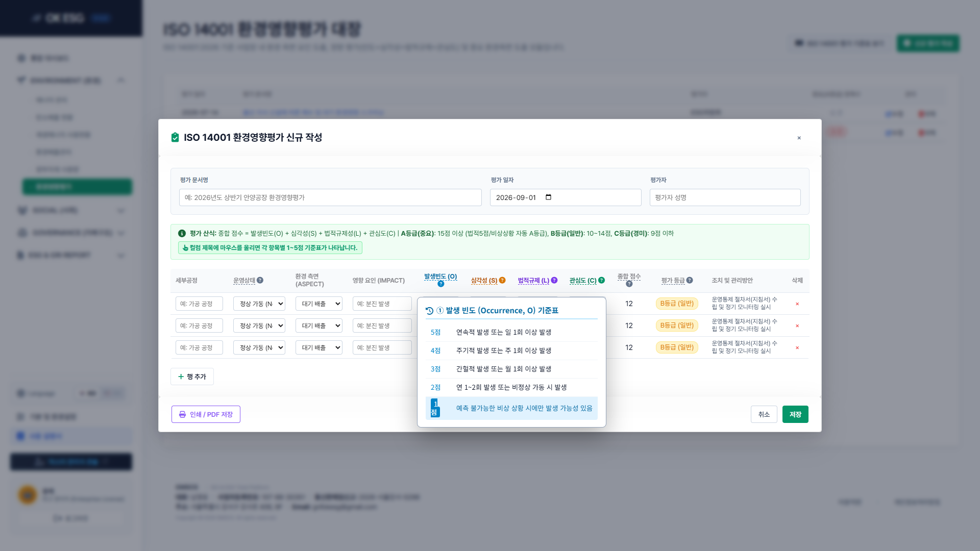Click the B등급 (일반) badge in first row
This screenshot has height=551, width=980.
(677, 303)
